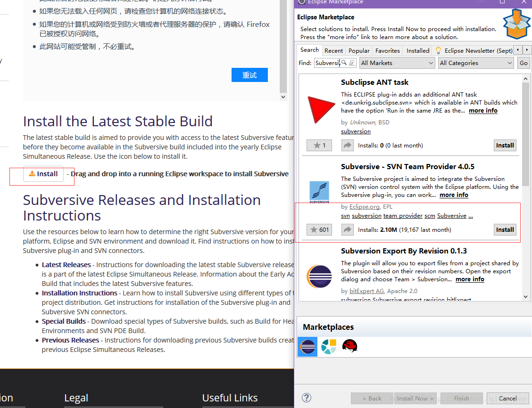The height and width of the screenshot is (408, 532).
Task: Open the bitExpert AG author link
Action: click(367, 291)
